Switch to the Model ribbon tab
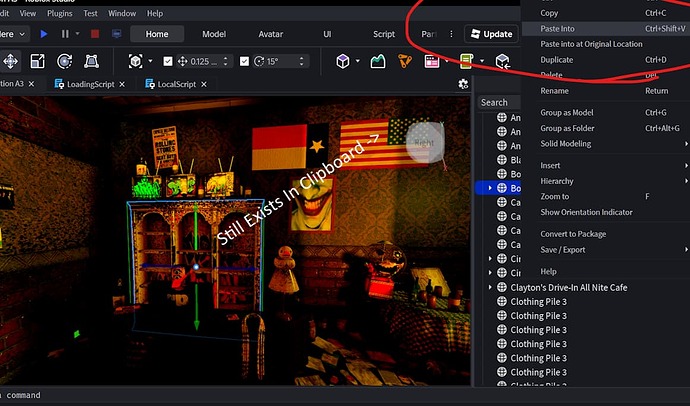Viewport: 690px width, 406px height. click(x=214, y=34)
